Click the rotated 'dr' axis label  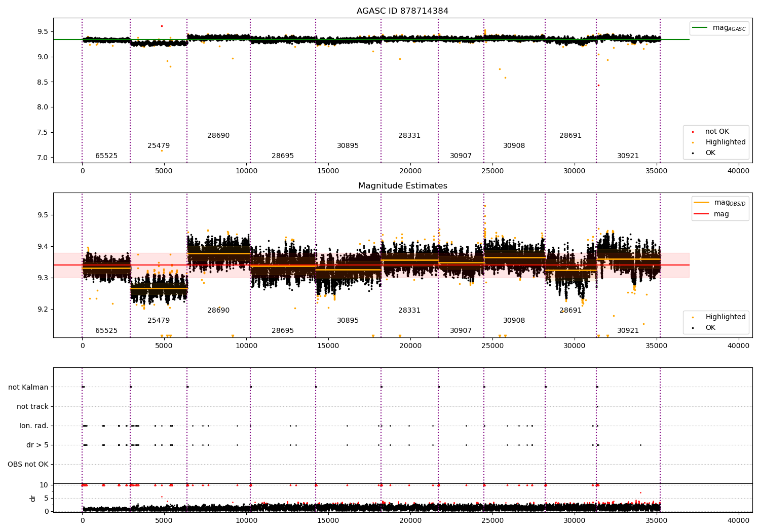pyautogui.click(x=33, y=498)
